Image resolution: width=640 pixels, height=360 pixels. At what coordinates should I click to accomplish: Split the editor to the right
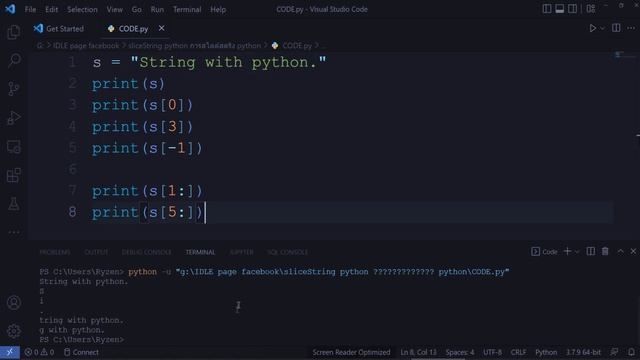(616, 28)
